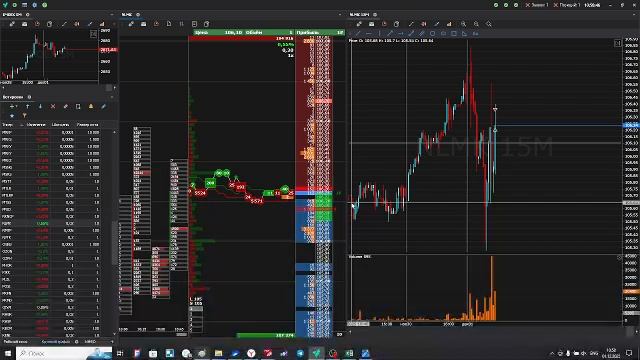Click the blue pencil edit icon in watchlist toolbar
The height and width of the screenshot is (360, 640).
click(x=104, y=107)
